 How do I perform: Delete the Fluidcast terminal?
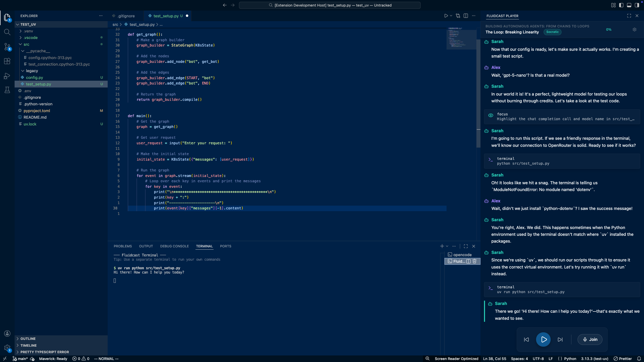pyautogui.click(x=474, y=261)
